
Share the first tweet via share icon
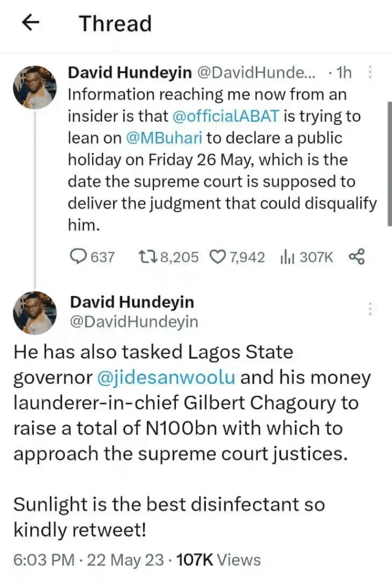pyautogui.click(x=357, y=257)
